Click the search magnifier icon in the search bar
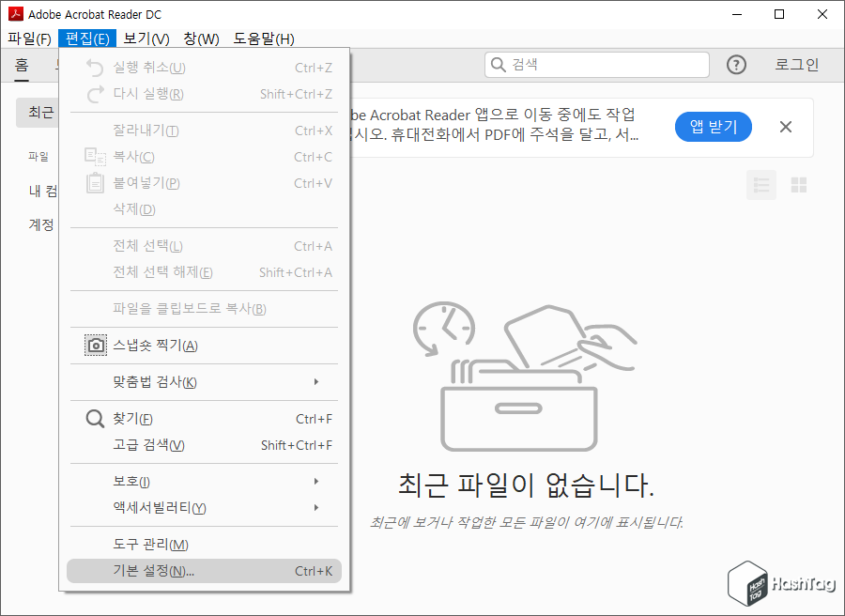 498,64
